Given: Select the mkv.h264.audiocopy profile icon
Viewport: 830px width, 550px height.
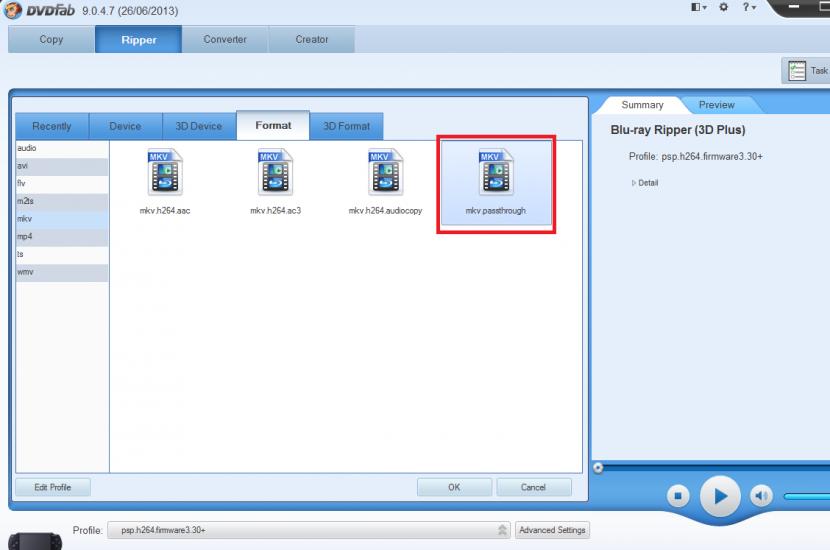Looking at the screenshot, I should [x=385, y=172].
